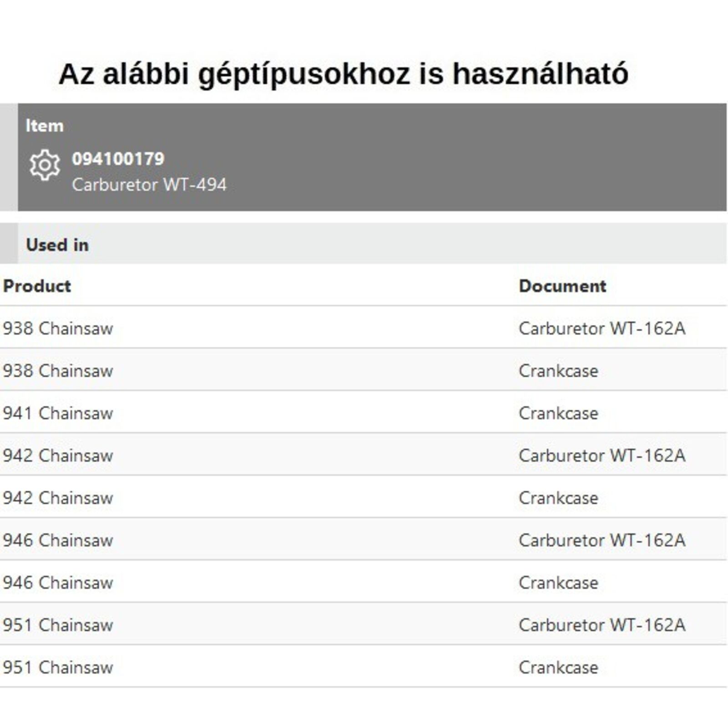Select 951 Chainsaw in the Crankcase row

coord(58,667)
